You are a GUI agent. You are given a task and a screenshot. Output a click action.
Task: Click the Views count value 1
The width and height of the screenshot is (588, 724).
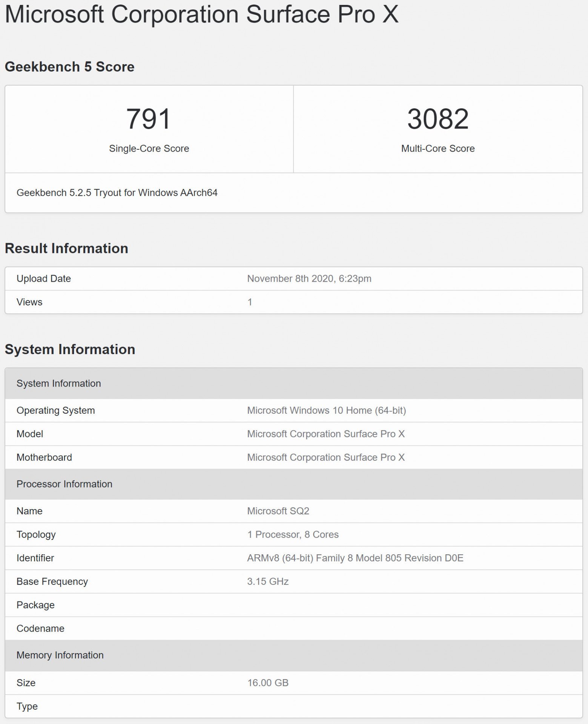pyautogui.click(x=250, y=302)
